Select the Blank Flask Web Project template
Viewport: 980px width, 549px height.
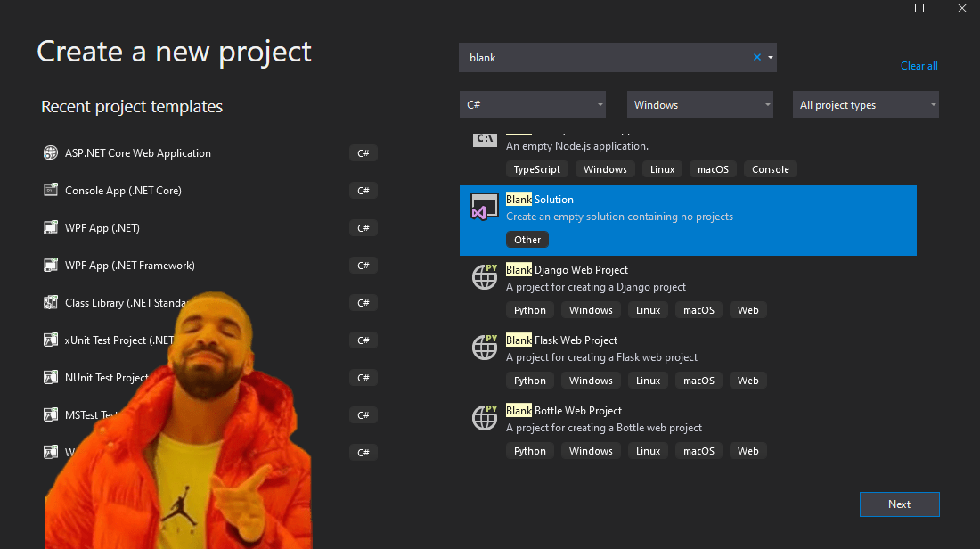click(x=688, y=361)
